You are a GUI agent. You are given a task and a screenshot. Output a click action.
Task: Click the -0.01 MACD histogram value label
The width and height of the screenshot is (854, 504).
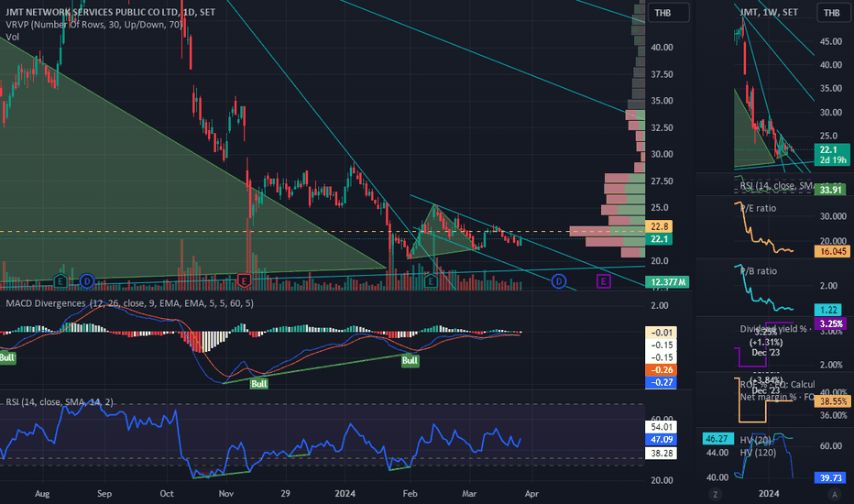[x=662, y=333]
